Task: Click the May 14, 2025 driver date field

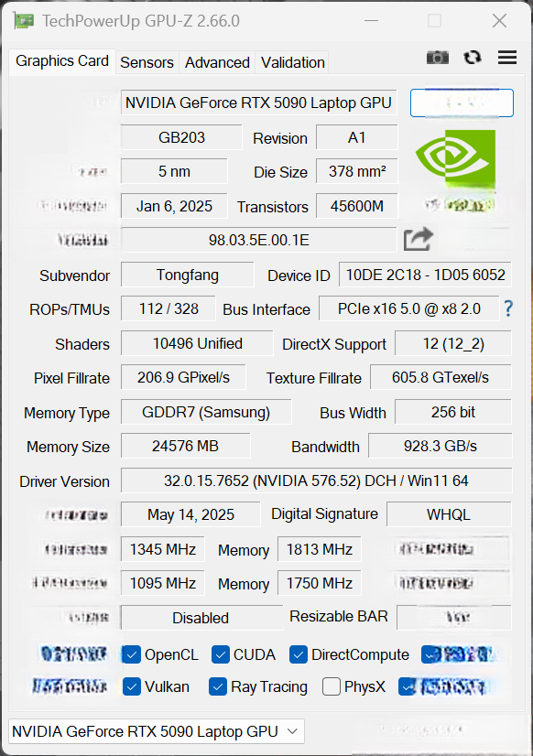Action: point(190,514)
